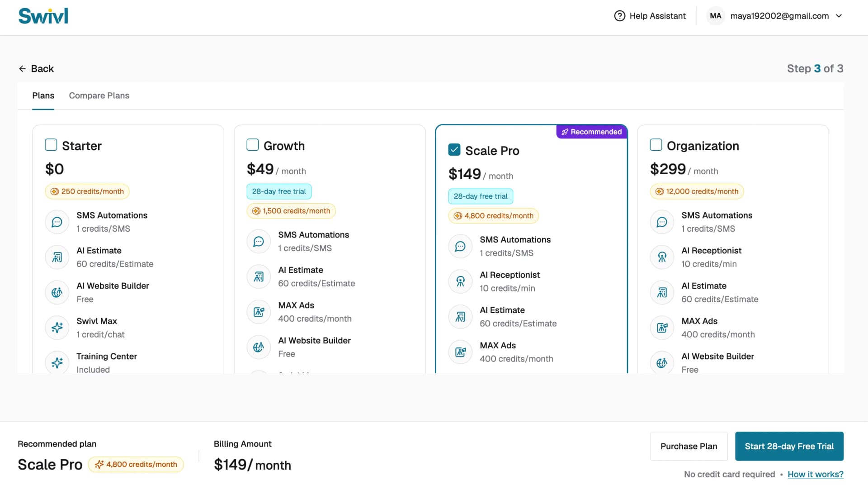Click Scale Pro's MAX Ads icon
This screenshot has height=490, width=868.
[x=460, y=352]
